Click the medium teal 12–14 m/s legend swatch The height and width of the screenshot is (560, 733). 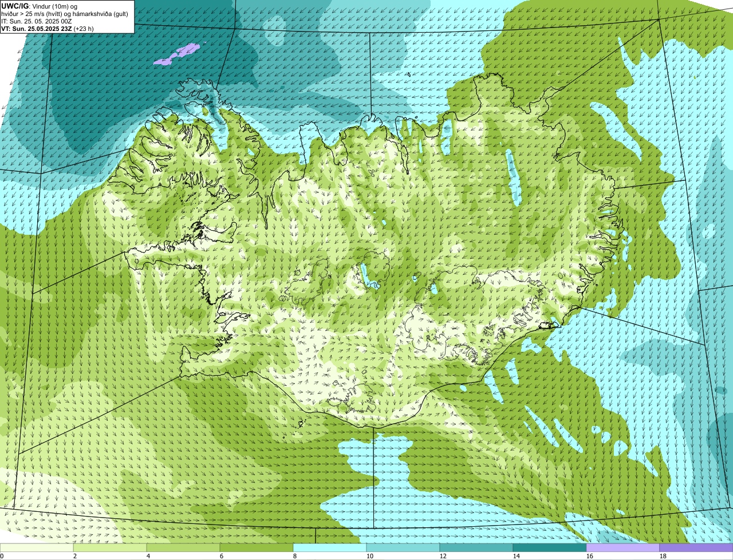tap(476, 547)
